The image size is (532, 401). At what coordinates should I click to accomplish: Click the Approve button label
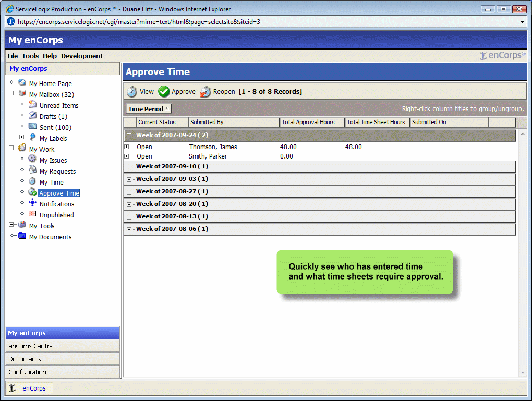pos(184,92)
